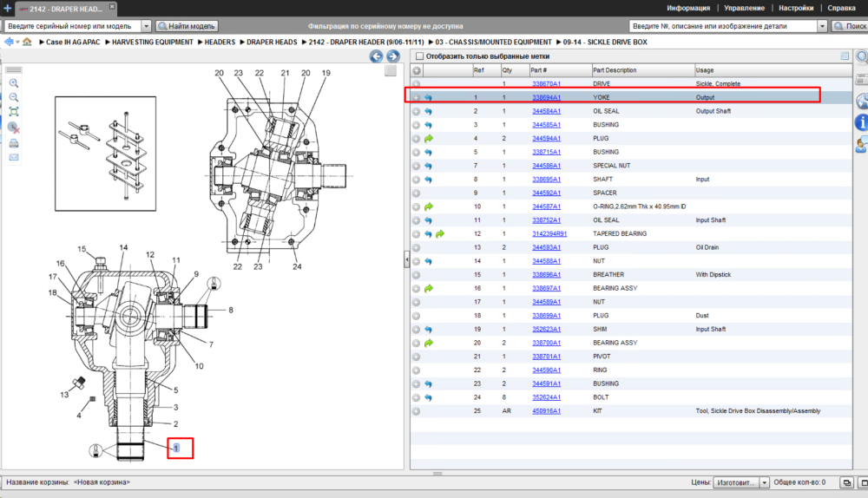
Task: View supersession arrow for SPECIAL NUT
Action: [429, 166]
